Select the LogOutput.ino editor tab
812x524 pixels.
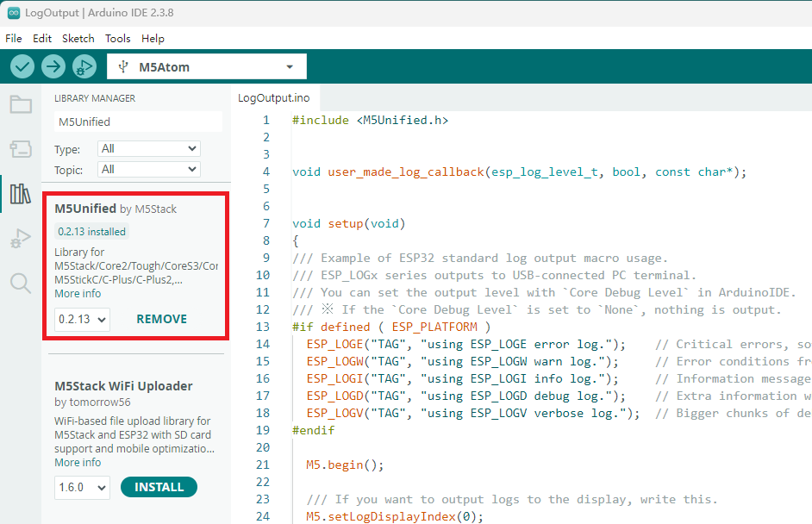[x=273, y=98]
